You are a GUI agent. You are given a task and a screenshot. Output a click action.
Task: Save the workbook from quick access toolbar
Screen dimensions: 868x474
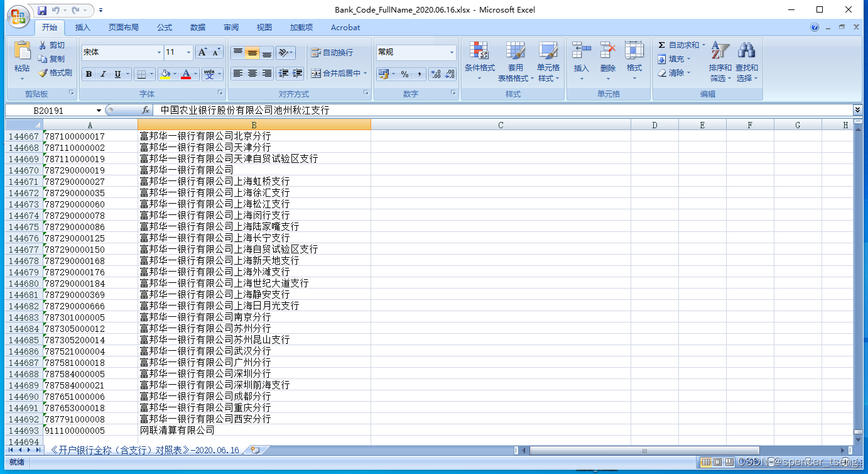click(x=42, y=10)
